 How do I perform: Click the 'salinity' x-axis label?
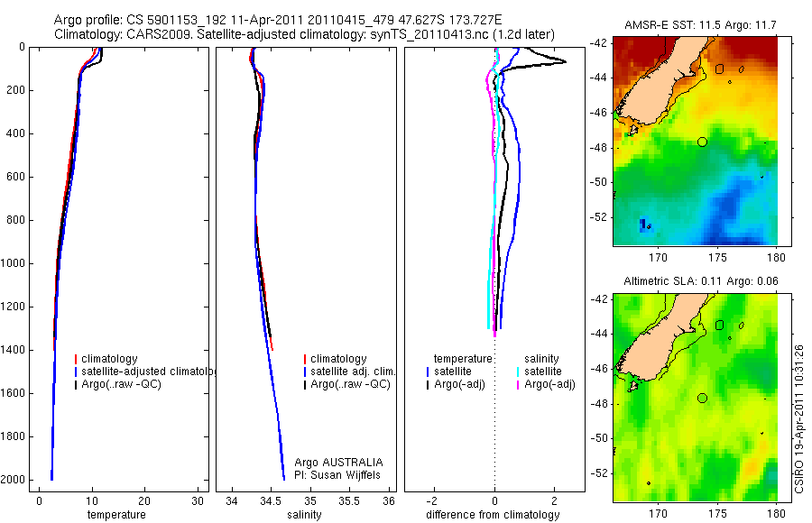305,515
